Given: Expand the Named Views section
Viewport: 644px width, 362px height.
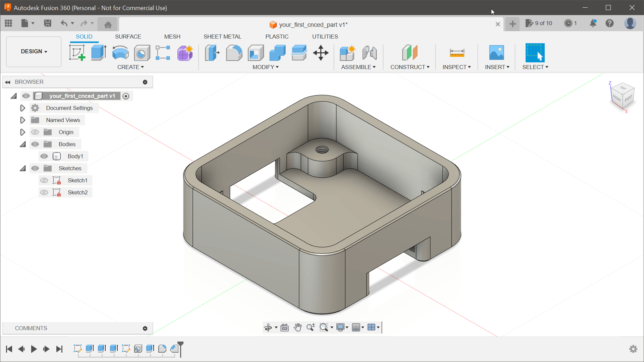Looking at the screenshot, I should click(x=22, y=120).
